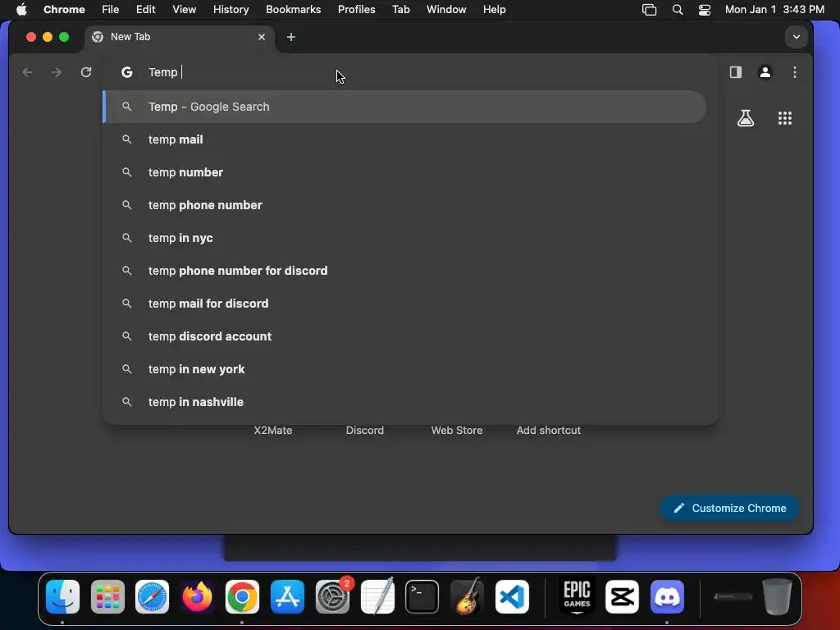Open TextEdit from the Dock
Screen dimensions: 840x630
pyautogui.click(x=377, y=596)
